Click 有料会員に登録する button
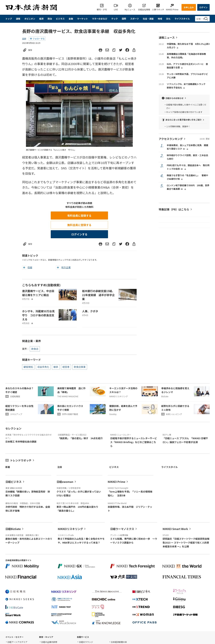The height and width of the screenshot is (644, 215). tap(79, 216)
